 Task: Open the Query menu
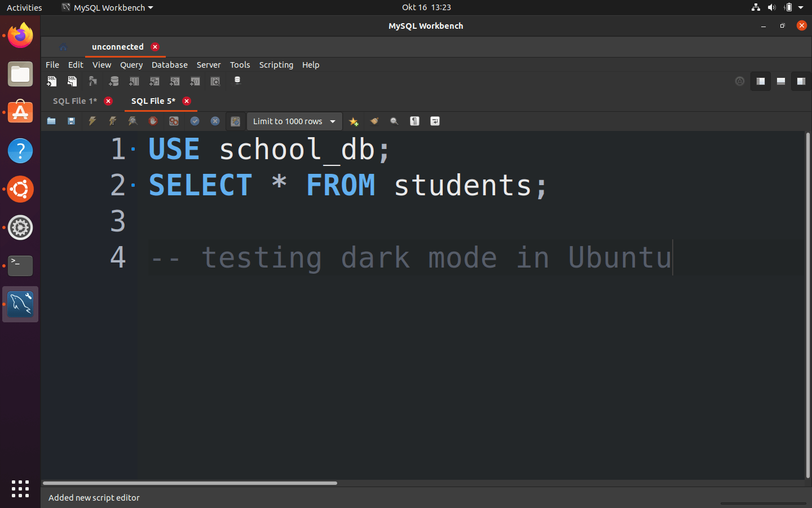coord(131,64)
